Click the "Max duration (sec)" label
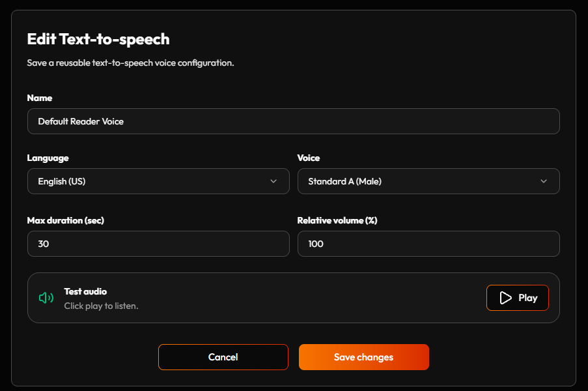The image size is (588, 391). pyautogui.click(x=66, y=221)
